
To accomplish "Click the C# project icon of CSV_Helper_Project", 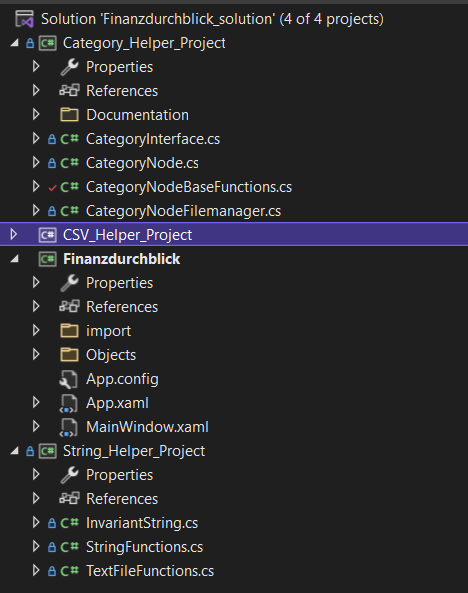I will pyautogui.click(x=48, y=235).
